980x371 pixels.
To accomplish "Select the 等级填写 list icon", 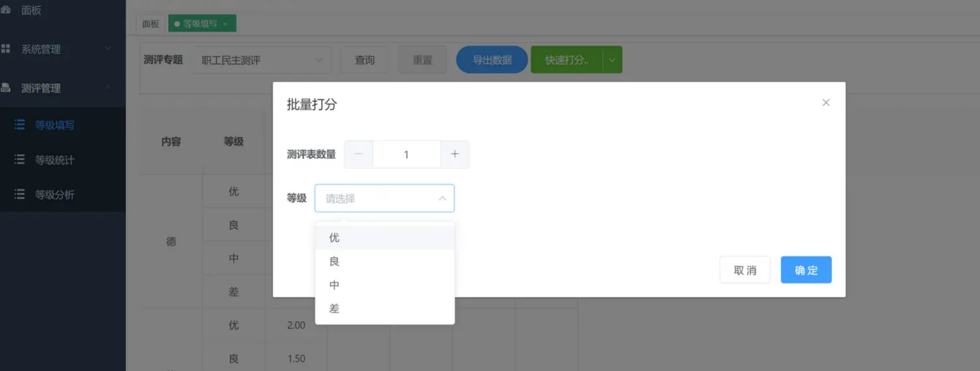I will pyautogui.click(x=19, y=125).
